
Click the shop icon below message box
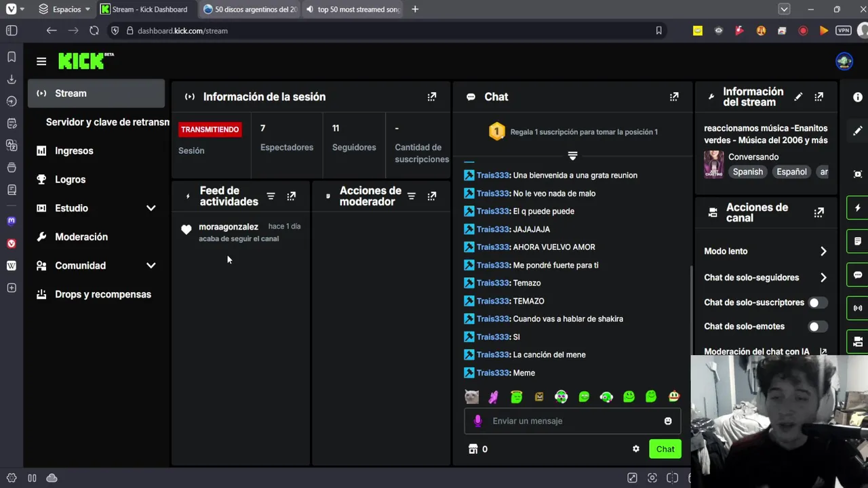[x=473, y=449]
